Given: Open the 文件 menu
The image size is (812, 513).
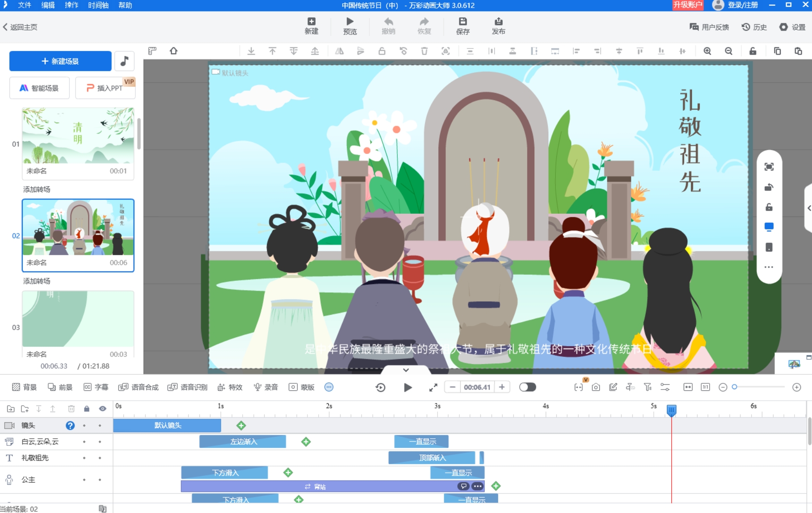Looking at the screenshot, I should click(x=25, y=5).
